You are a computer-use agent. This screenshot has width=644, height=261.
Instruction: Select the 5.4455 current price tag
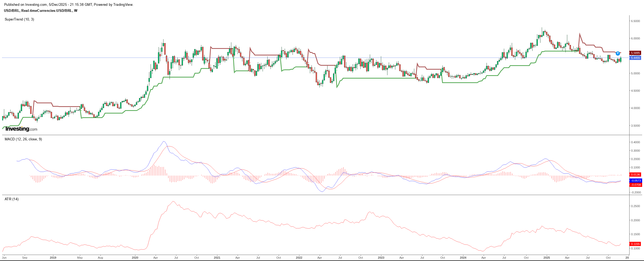(x=635, y=58)
